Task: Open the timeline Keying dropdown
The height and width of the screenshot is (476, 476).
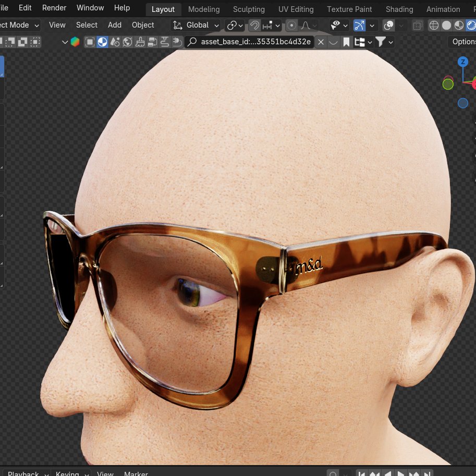Action: click(x=71, y=473)
